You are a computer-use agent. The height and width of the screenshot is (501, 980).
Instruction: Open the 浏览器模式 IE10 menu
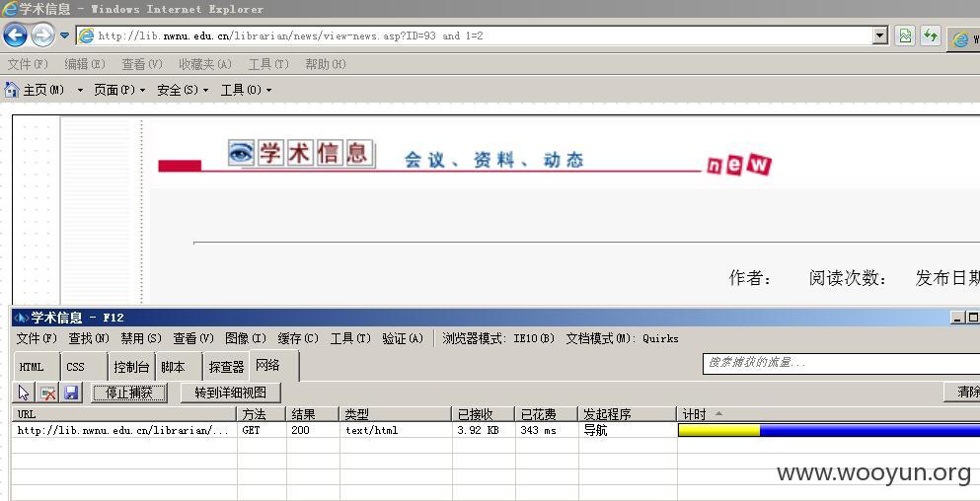coord(498,338)
